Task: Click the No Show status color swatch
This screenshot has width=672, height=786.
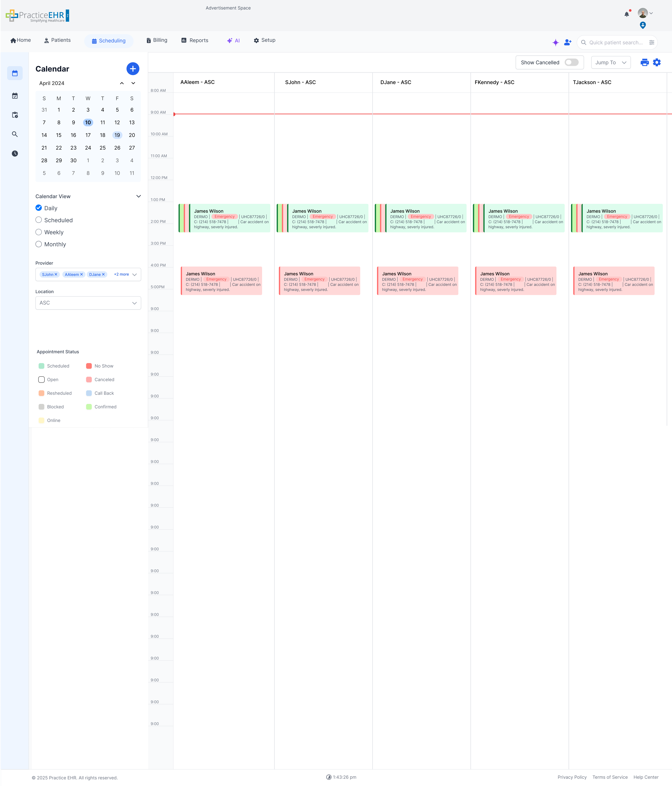Action: point(89,366)
